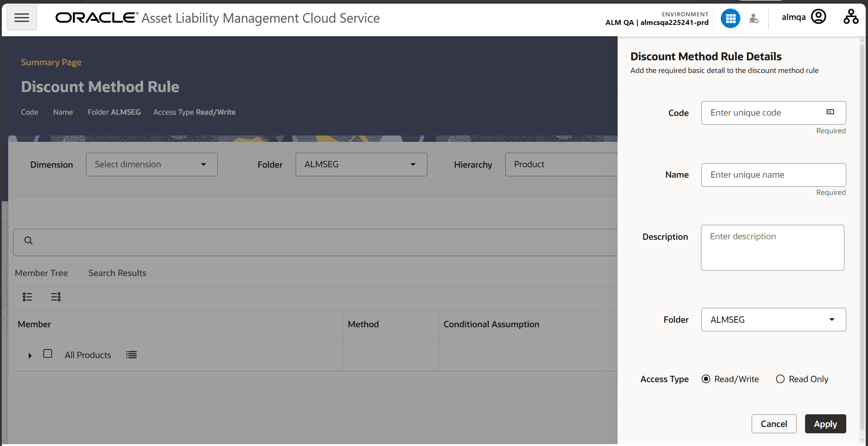Focus the Enter unique code field
This screenshot has width=868, height=446.
coord(773,113)
